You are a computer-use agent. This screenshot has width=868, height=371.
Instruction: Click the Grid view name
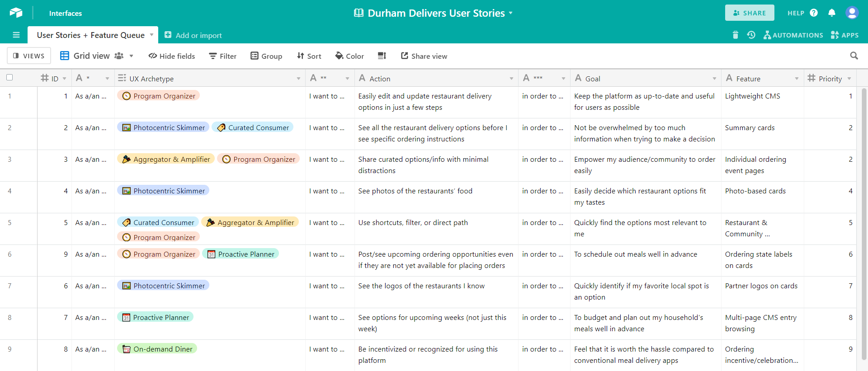coord(92,56)
